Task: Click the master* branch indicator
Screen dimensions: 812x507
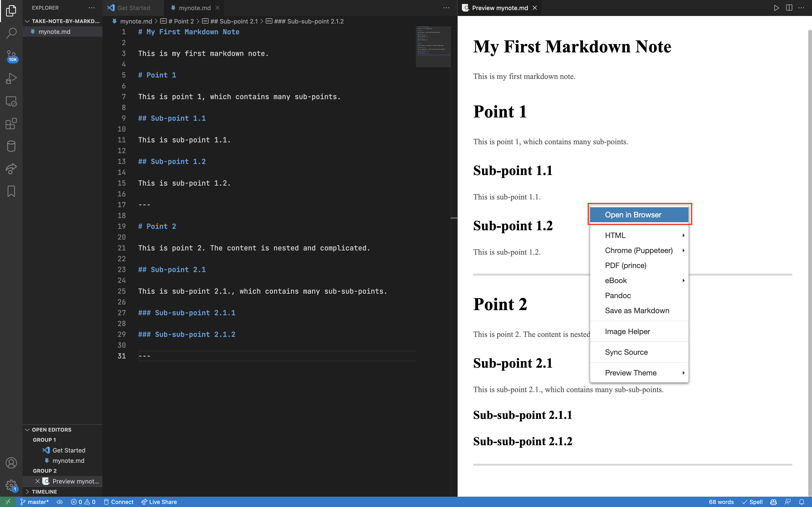Action: tap(35, 502)
